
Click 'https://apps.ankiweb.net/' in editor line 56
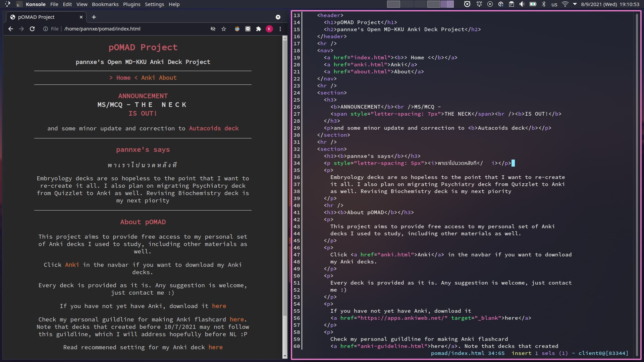[402, 318]
